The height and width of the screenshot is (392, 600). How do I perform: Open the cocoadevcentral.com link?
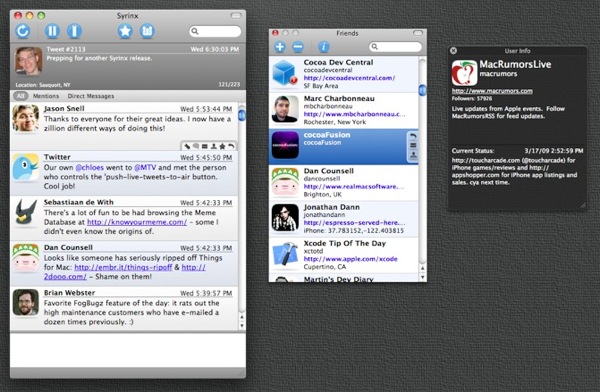[x=349, y=78]
